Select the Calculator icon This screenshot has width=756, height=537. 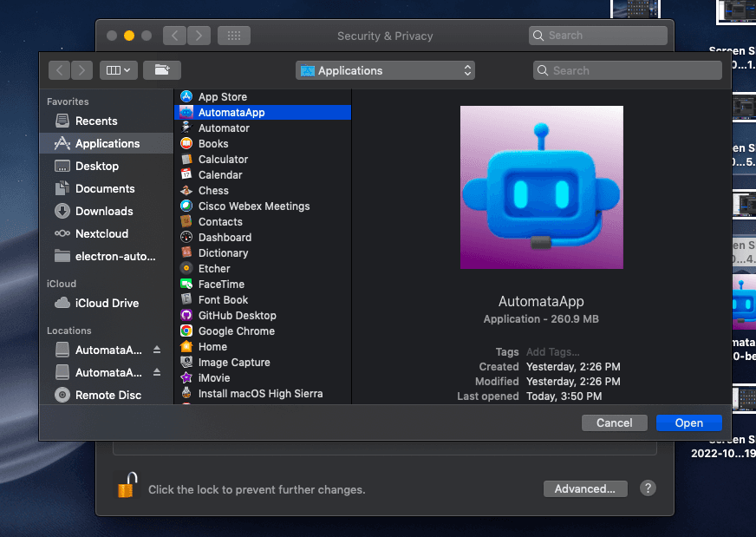[x=186, y=160]
